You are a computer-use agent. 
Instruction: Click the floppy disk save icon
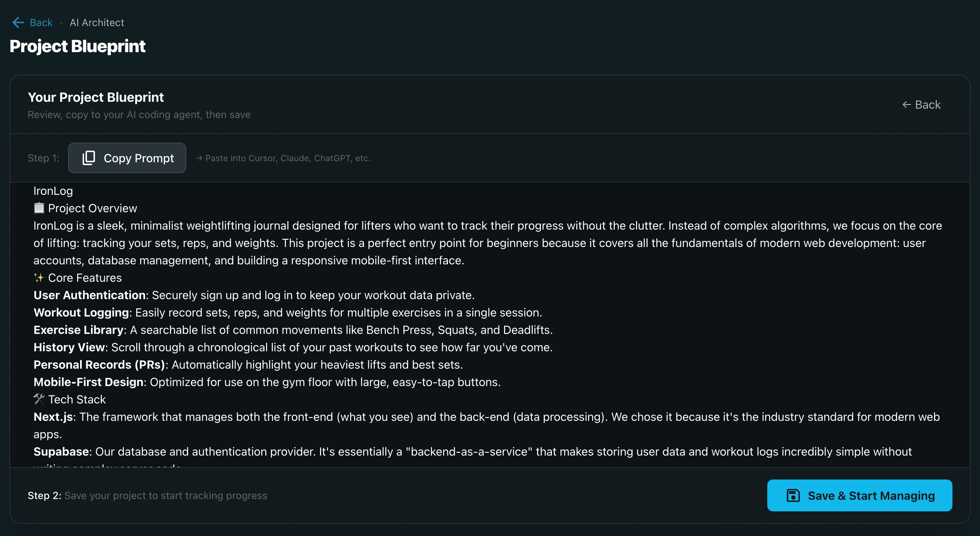click(x=793, y=495)
